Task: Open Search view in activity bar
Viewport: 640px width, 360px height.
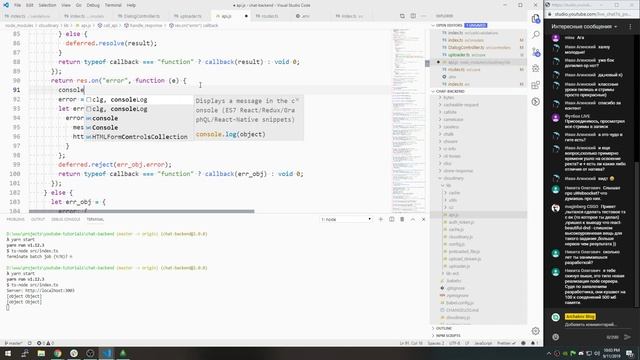Action: (536, 35)
